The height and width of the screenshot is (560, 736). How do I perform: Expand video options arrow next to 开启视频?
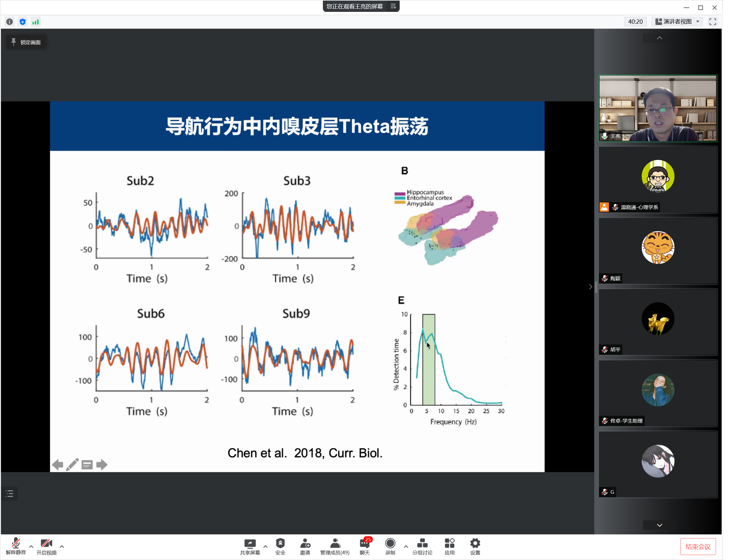pyautogui.click(x=62, y=546)
